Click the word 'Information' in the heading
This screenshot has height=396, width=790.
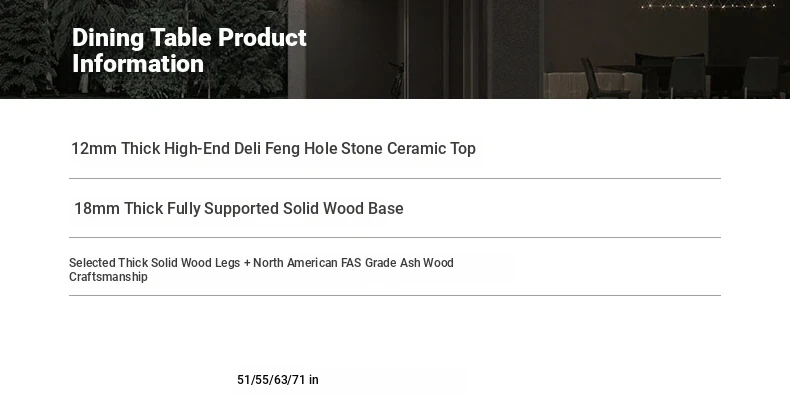point(138,64)
